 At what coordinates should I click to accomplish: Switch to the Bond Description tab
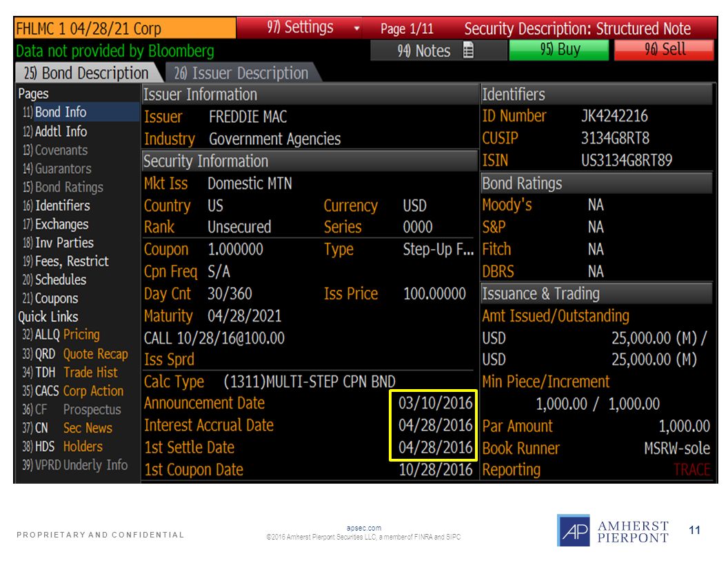click(86, 73)
